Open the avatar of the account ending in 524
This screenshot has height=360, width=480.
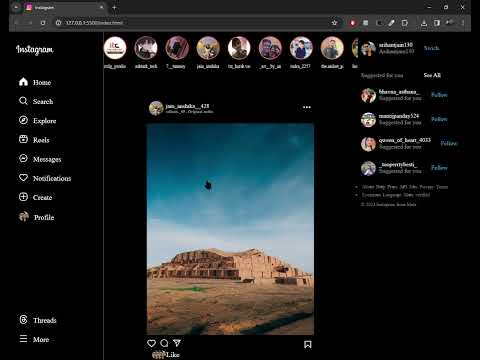pyautogui.click(x=368, y=120)
